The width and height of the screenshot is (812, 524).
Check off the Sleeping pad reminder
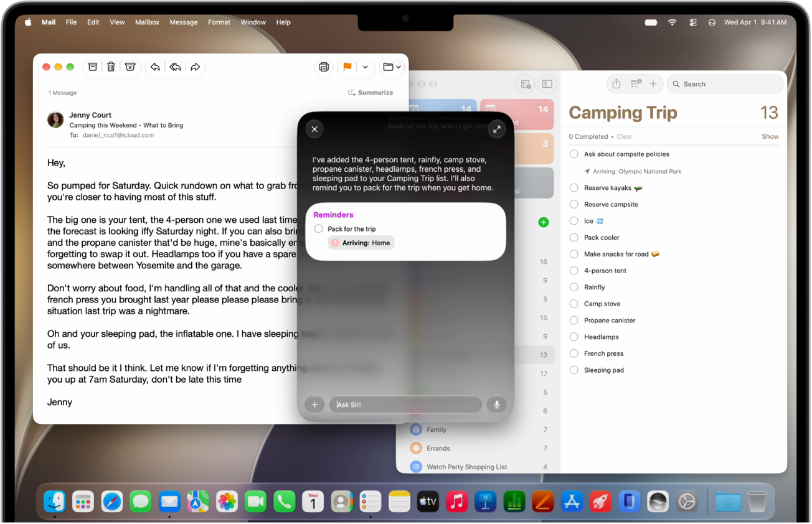(574, 370)
